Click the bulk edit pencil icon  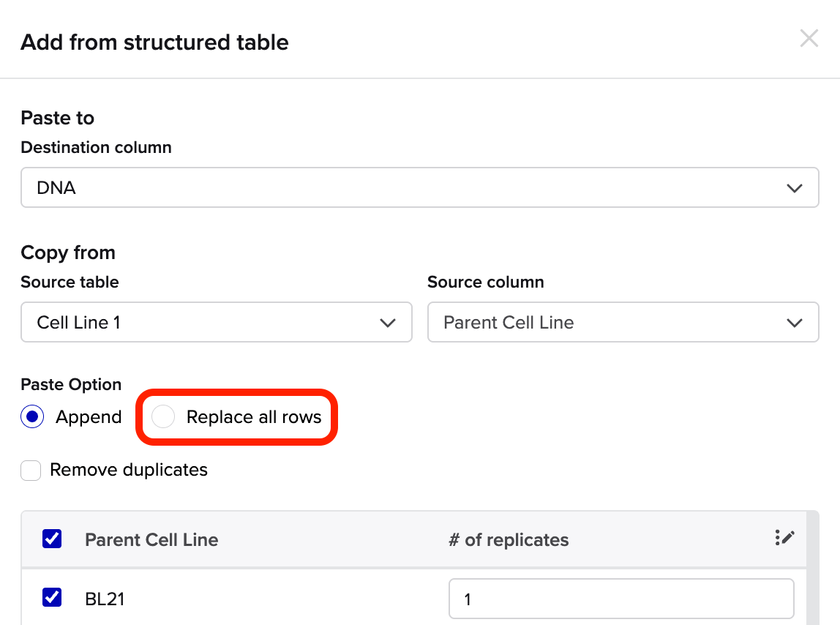click(x=784, y=538)
